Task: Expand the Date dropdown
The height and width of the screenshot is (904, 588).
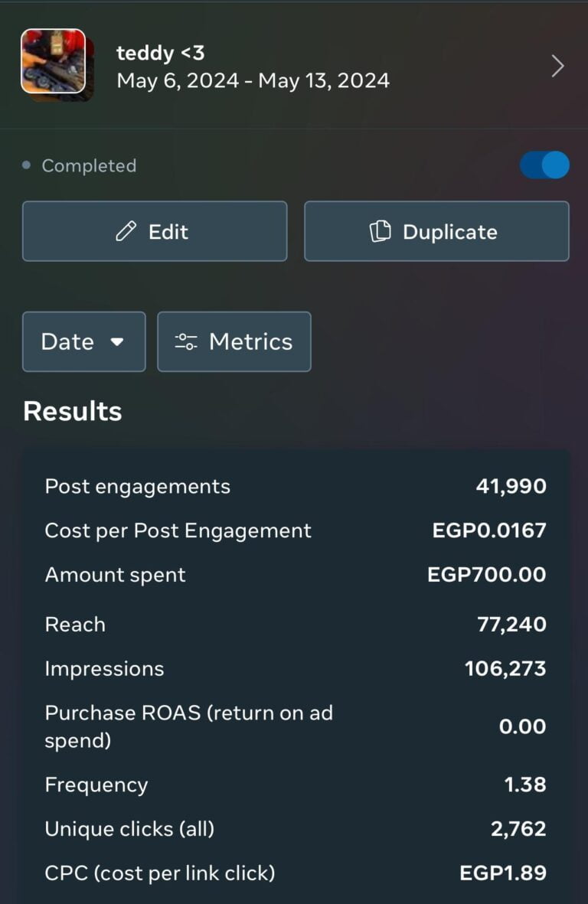Action: [83, 341]
